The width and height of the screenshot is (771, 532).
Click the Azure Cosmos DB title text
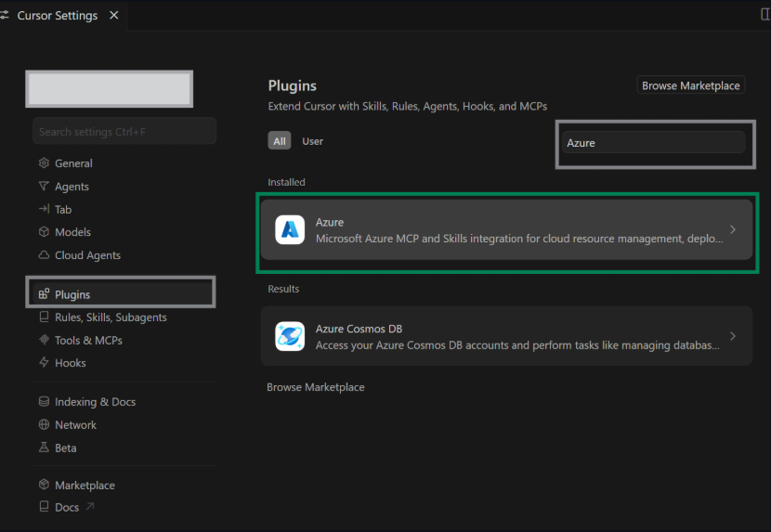coord(359,329)
